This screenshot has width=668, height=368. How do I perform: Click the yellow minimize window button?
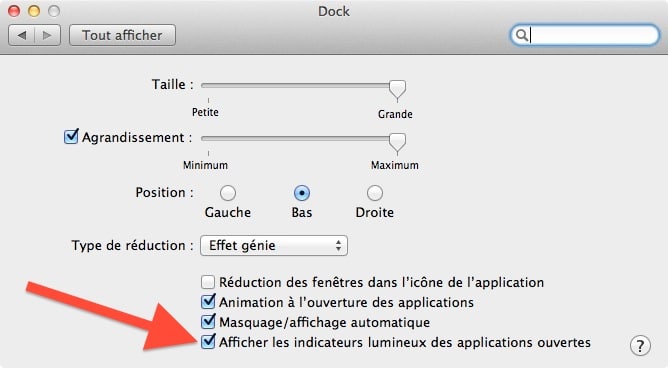pyautogui.click(x=34, y=11)
